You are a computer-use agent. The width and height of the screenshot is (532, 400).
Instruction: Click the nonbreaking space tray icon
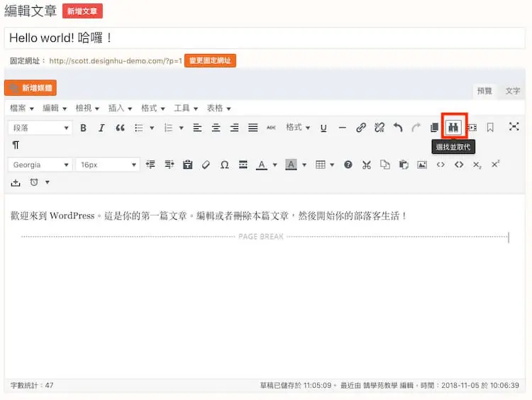point(16,183)
